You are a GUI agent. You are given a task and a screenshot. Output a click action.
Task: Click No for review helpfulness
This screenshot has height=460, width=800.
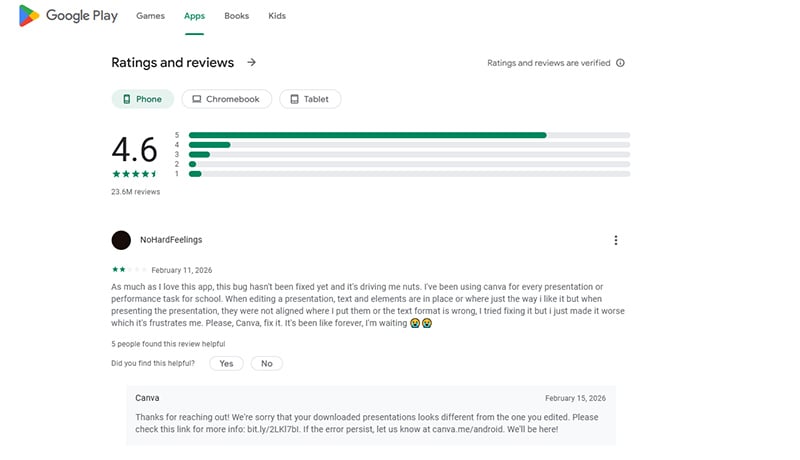point(267,363)
